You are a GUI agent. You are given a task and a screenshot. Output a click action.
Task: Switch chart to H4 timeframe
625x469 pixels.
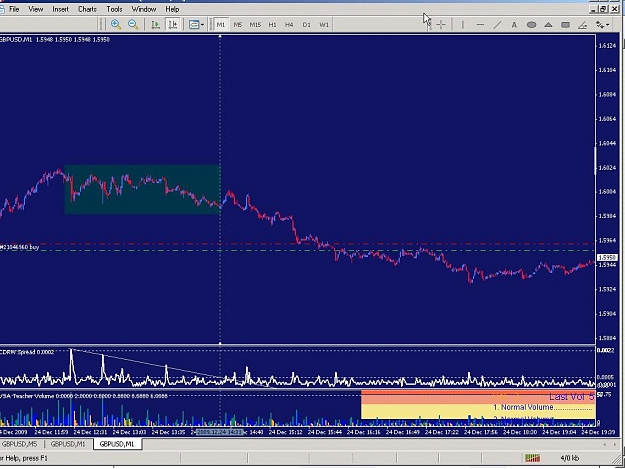coord(289,25)
